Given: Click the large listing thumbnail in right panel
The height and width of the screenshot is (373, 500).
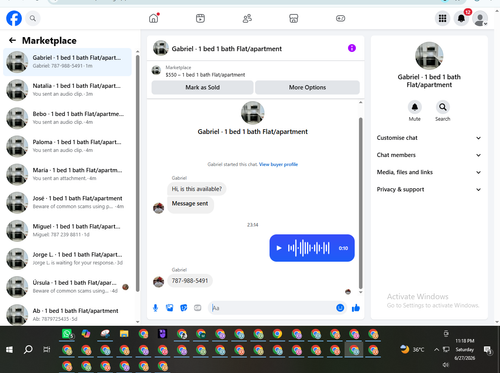Looking at the screenshot, I should point(429,56).
